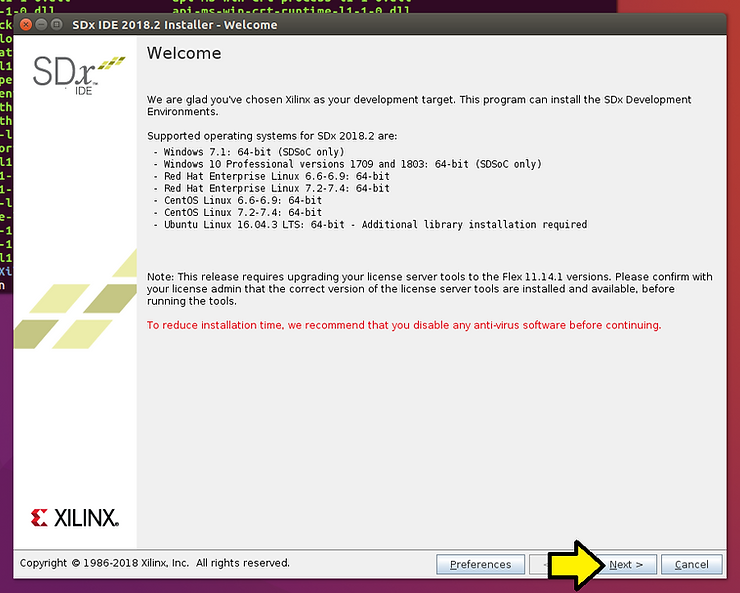Minimize the SDx installer window
The height and width of the screenshot is (593, 740).
(x=42, y=24)
